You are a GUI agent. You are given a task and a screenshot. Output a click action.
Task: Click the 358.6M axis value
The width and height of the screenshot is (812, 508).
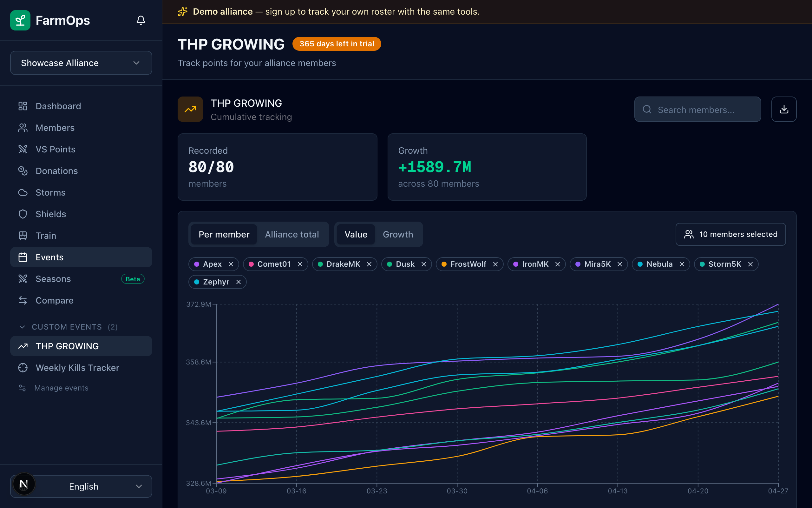(x=198, y=362)
